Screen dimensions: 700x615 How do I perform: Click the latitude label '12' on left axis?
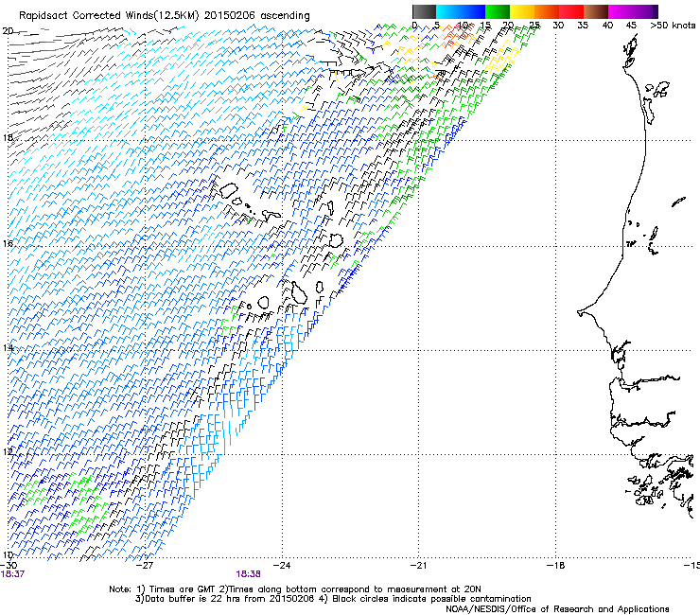[8, 451]
